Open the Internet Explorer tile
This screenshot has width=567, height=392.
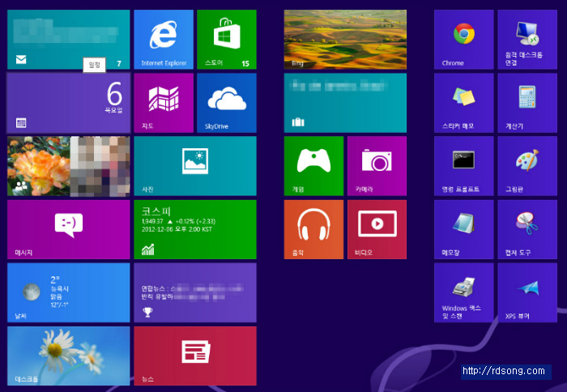[163, 39]
